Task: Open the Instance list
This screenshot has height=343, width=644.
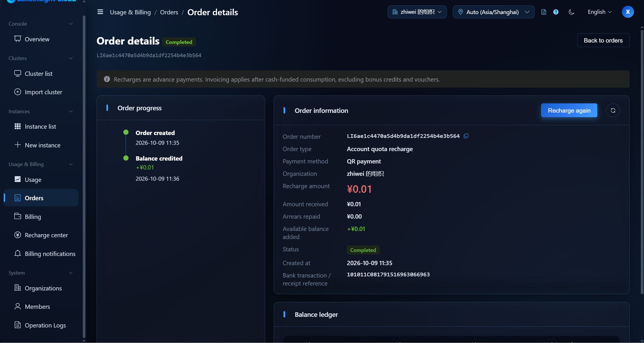Action: [x=41, y=126]
